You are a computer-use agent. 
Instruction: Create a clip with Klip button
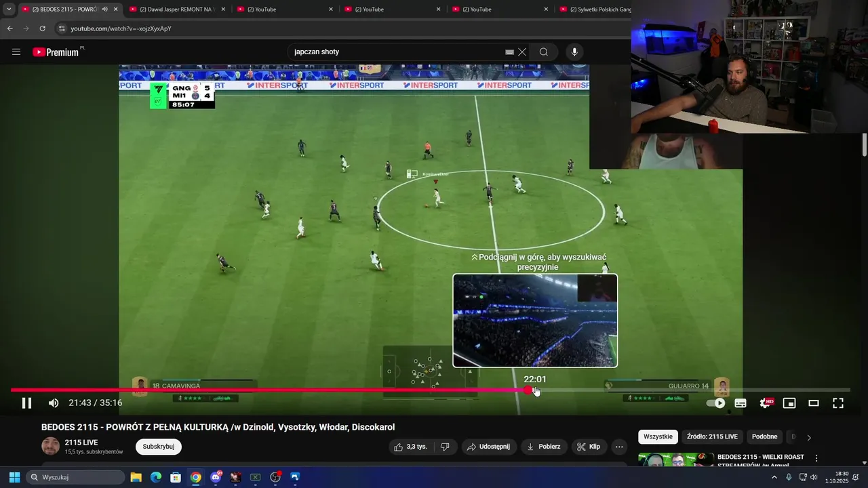(x=589, y=447)
